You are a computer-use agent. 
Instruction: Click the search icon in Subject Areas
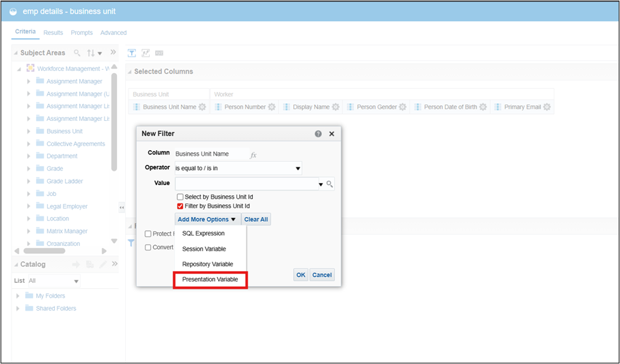(77, 53)
